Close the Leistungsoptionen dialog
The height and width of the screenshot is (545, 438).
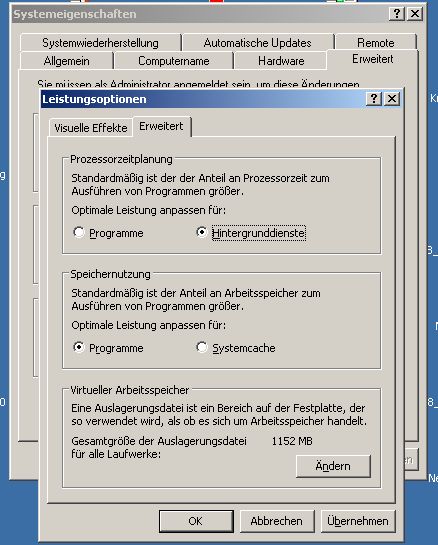coord(392,99)
